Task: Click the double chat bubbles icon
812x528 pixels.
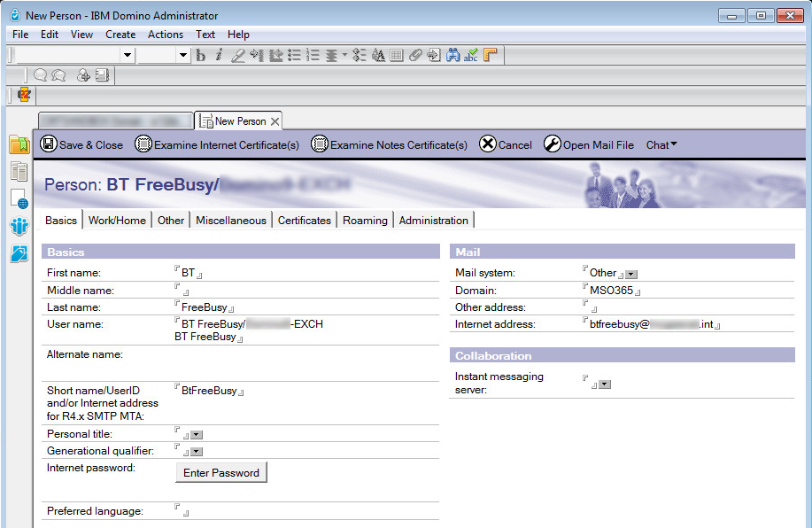Action: pyautogui.click(x=58, y=75)
